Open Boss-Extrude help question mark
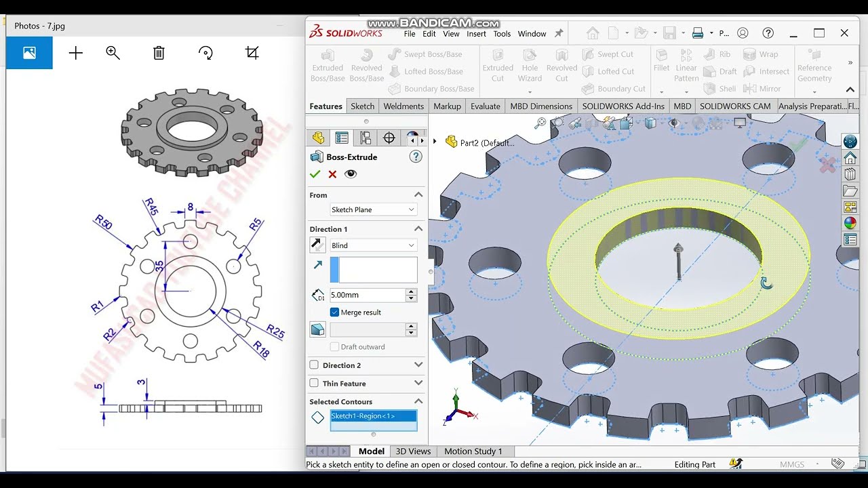This screenshot has width=868, height=488. (416, 157)
